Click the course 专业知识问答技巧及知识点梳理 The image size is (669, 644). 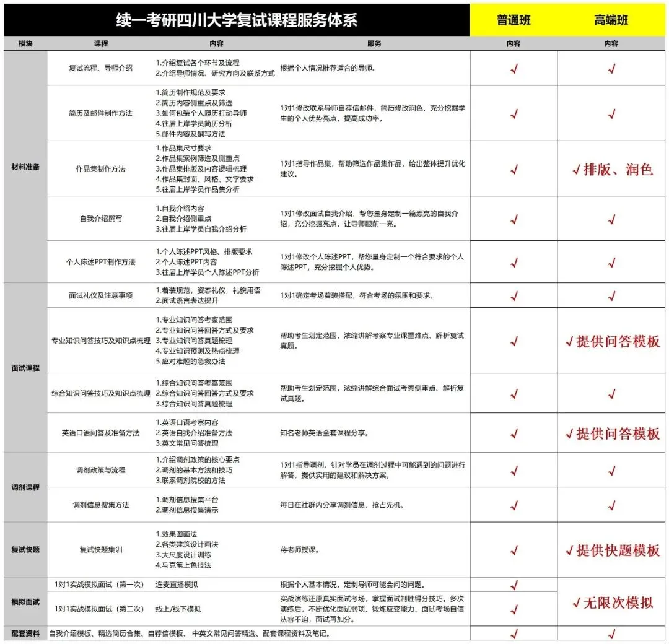tap(101, 341)
